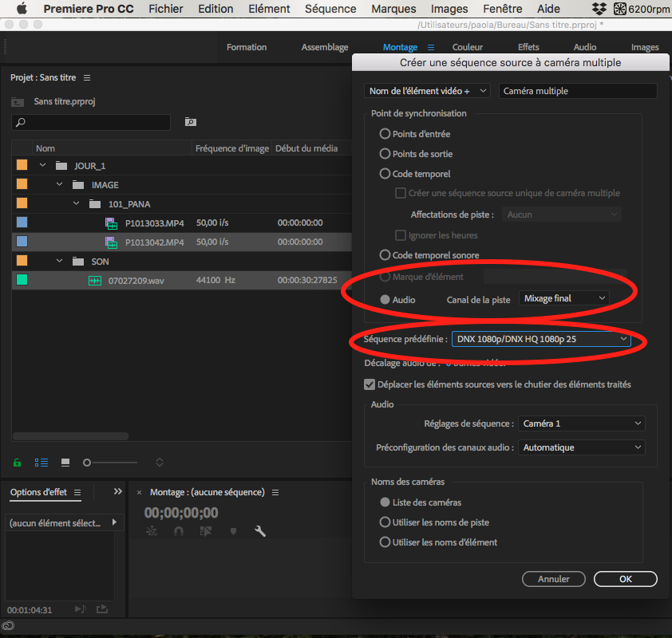
Task: Collapse the JOUR_1 folder
Action: 42,165
